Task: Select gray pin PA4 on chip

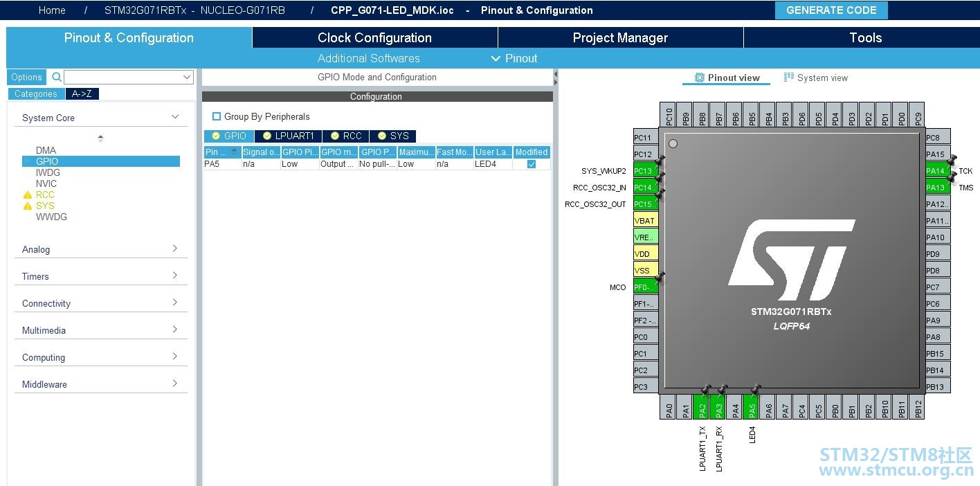Action: 735,407
